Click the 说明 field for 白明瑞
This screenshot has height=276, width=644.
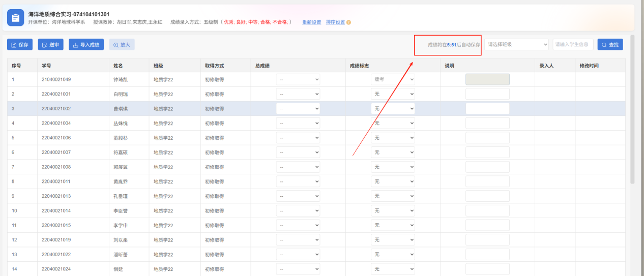coord(487,94)
